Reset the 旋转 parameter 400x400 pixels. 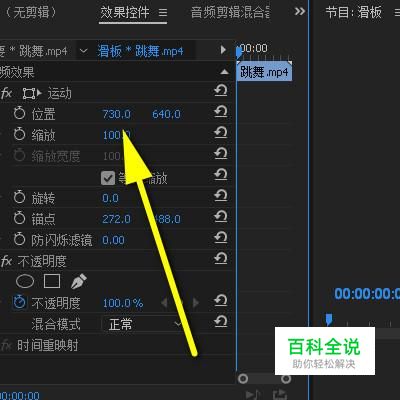pos(221,196)
